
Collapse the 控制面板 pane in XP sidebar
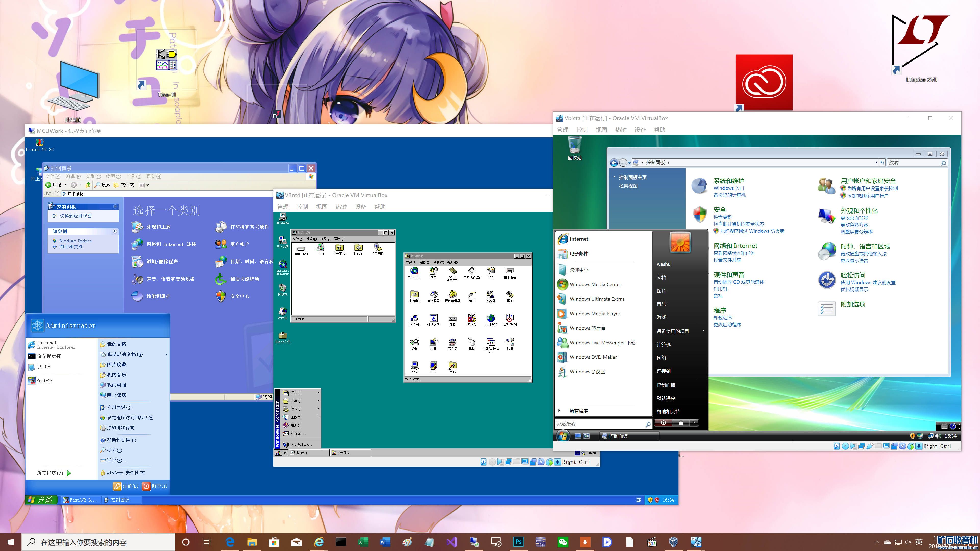pyautogui.click(x=115, y=206)
